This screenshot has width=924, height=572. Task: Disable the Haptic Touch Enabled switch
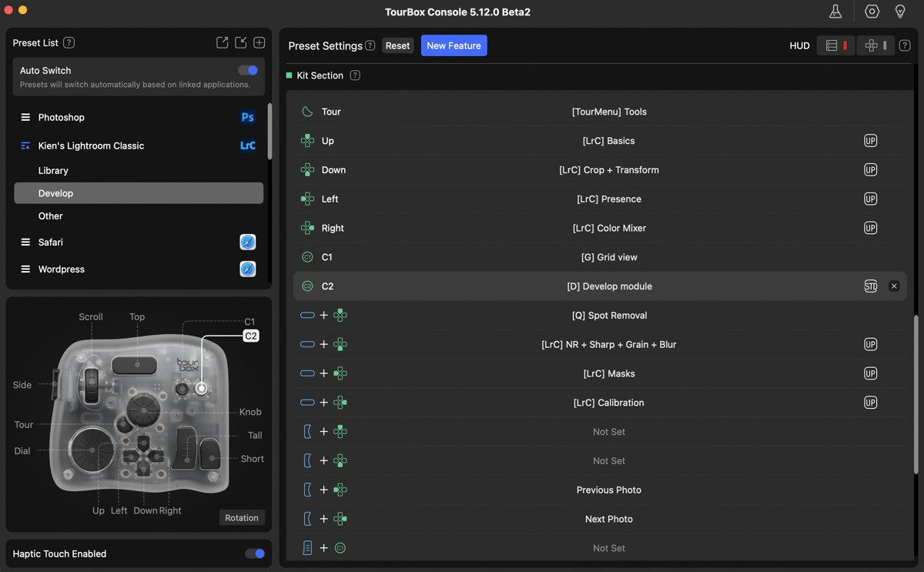[x=255, y=554]
